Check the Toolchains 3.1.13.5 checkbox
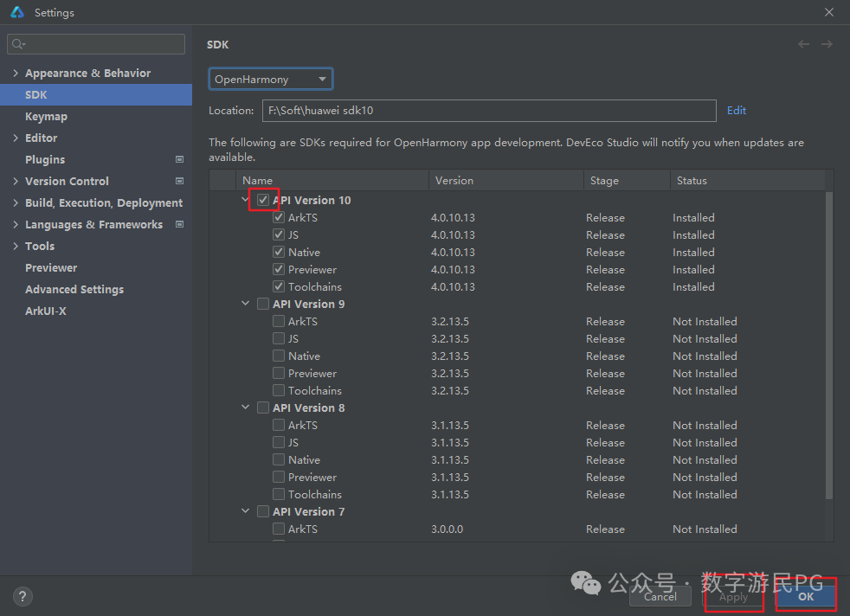Viewport: 850px width, 616px height. [279, 495]
